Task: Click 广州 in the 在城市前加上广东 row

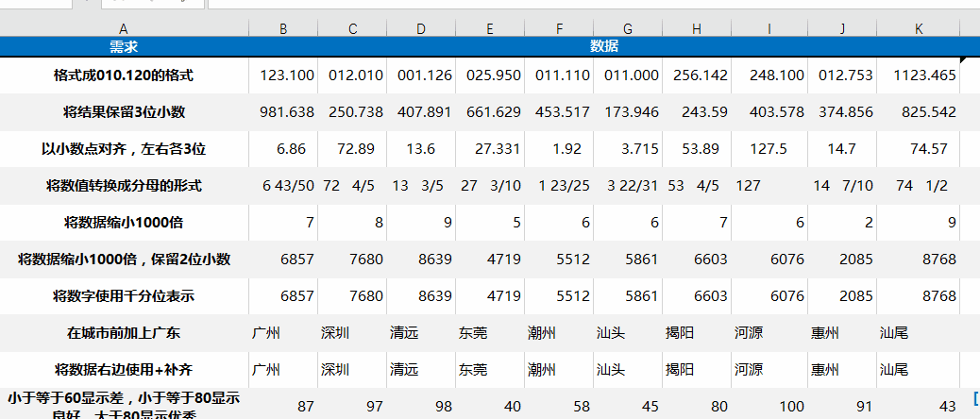Action: pyautogui.click(x=283, y=333)
